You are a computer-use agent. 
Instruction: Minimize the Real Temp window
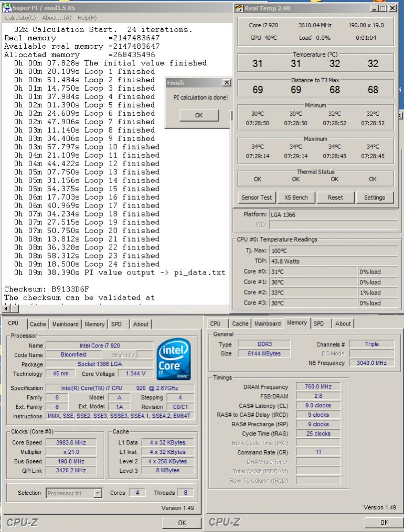374,8
